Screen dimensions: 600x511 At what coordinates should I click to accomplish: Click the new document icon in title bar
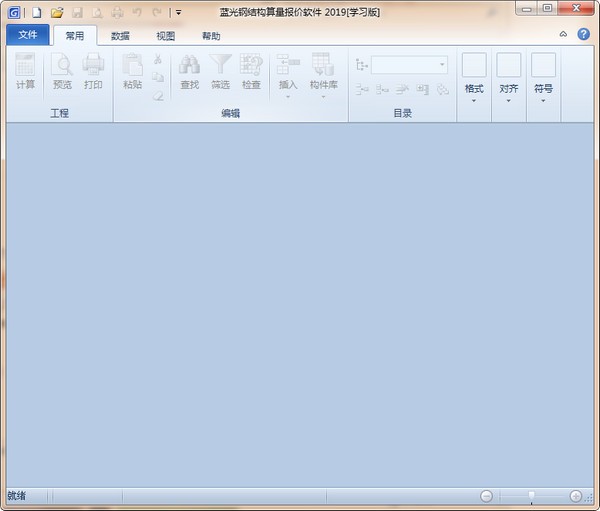(37, 12)
